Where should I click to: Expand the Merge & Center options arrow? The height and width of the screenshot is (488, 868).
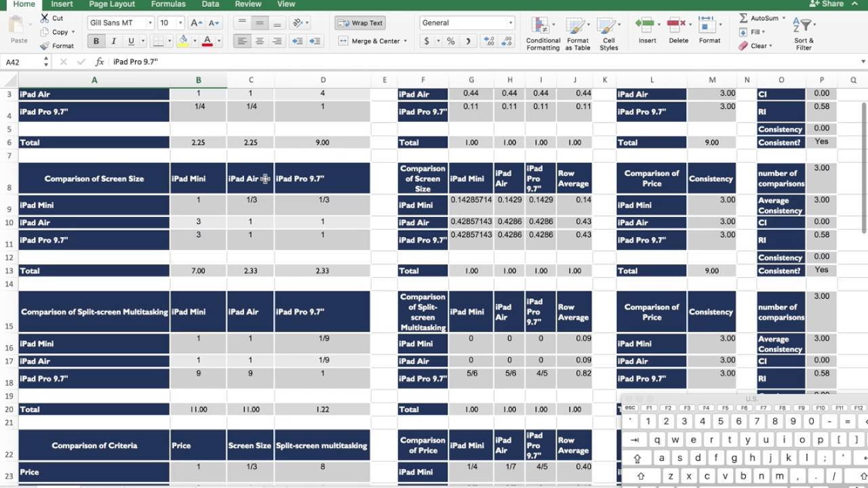pyautogui.click(x=406, y=41)
